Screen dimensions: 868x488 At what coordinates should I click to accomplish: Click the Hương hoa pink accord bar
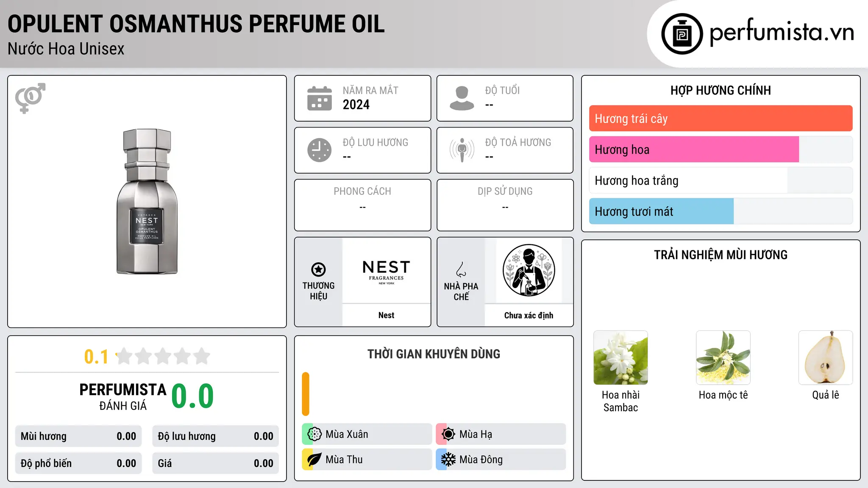[694, 150]
